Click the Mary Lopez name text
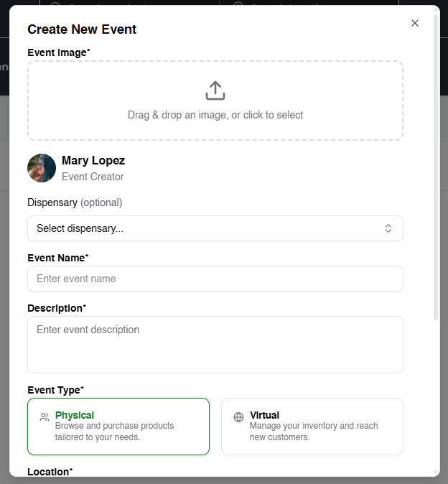 [93, 160]
